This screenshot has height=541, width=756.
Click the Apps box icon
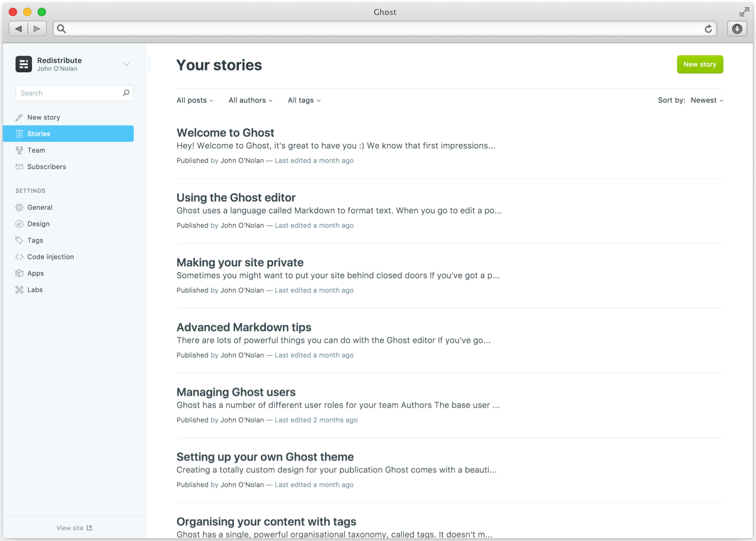19,273
